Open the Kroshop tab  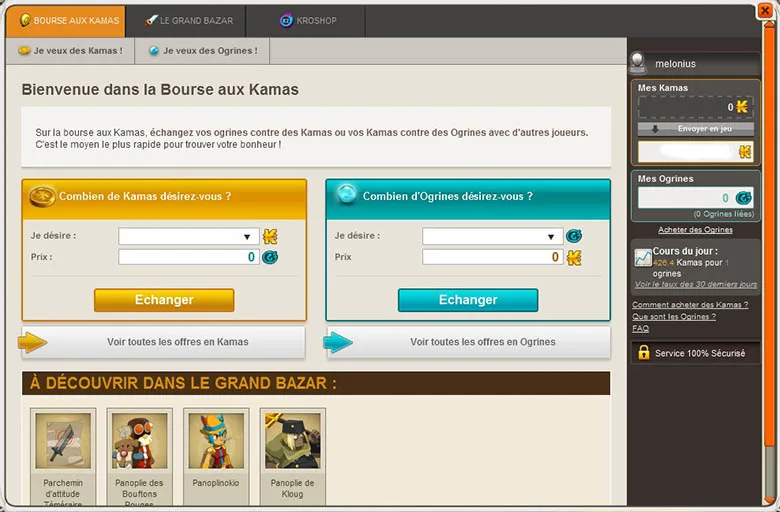[305, 21]
